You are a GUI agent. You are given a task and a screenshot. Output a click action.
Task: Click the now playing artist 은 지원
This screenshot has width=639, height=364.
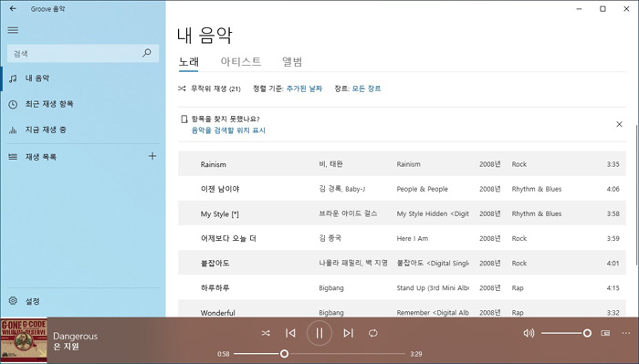point(66,347)
